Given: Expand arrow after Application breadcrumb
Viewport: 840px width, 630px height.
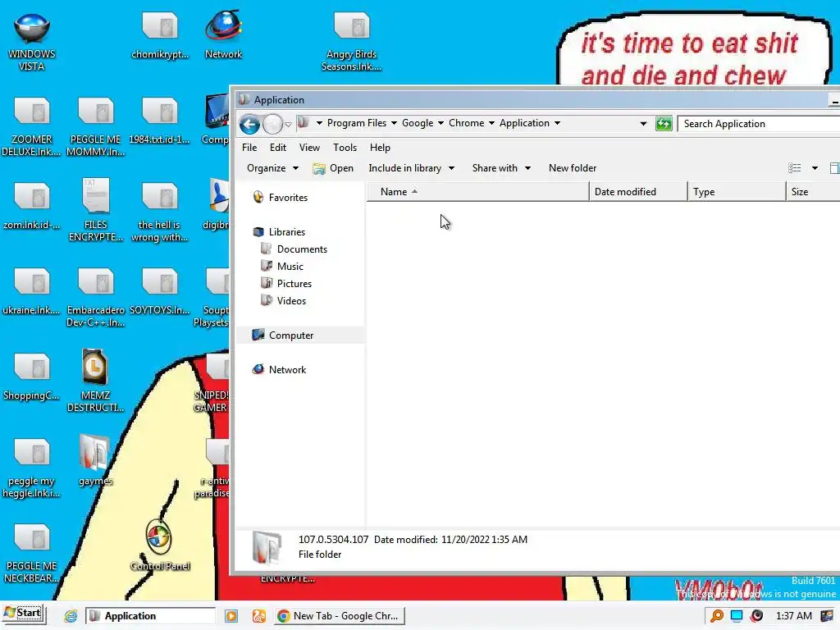Looking at the screenshot, I should [558, 123].
